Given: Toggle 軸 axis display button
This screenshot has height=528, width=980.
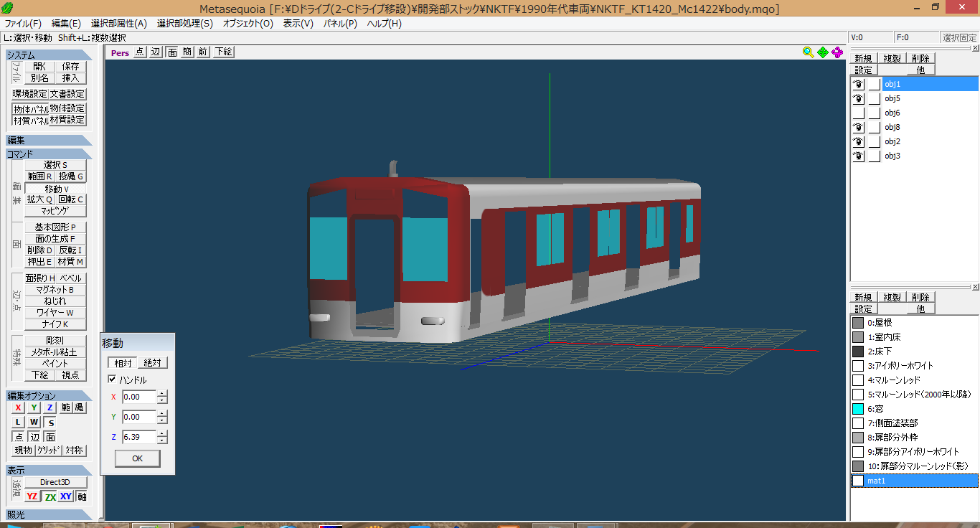Looking at the screenshot, I should 82,496.
